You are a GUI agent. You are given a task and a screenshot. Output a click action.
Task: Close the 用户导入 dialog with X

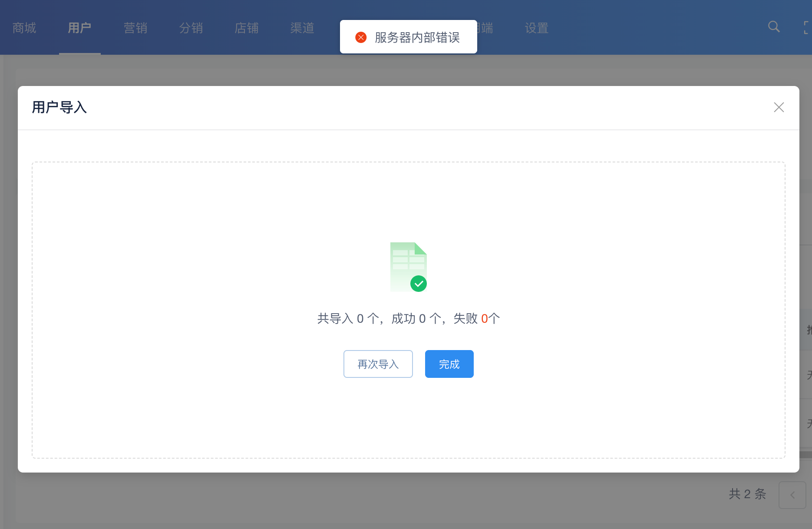pos(779,107)
